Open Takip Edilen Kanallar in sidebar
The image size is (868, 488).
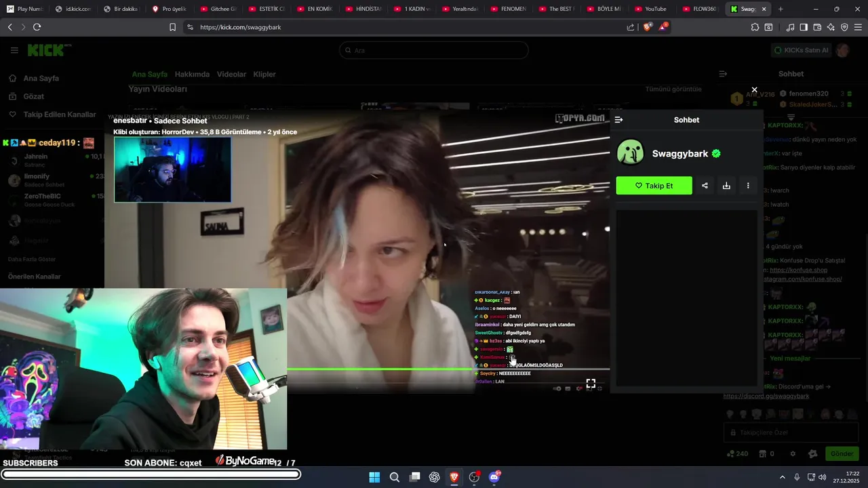coord(60,115)
